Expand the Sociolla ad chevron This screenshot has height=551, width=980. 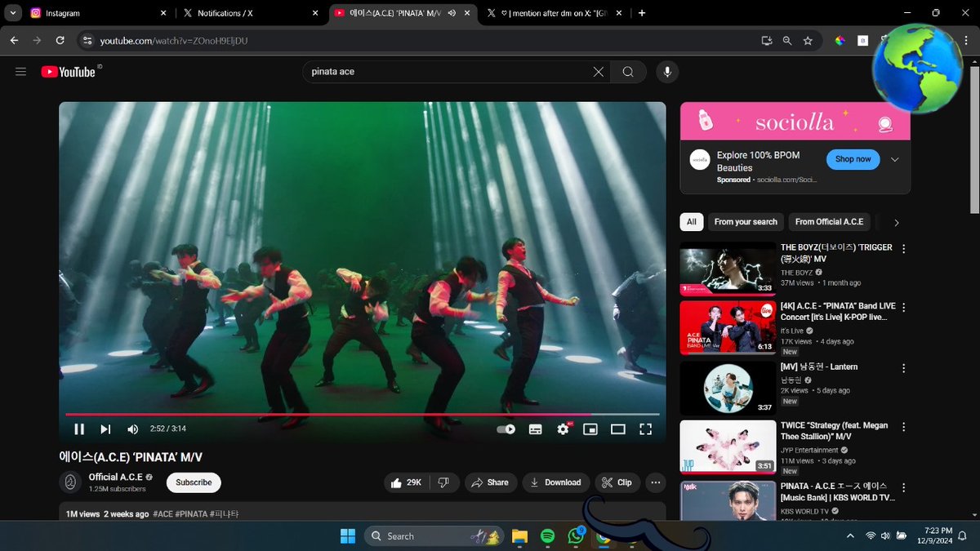click(895, 159)
